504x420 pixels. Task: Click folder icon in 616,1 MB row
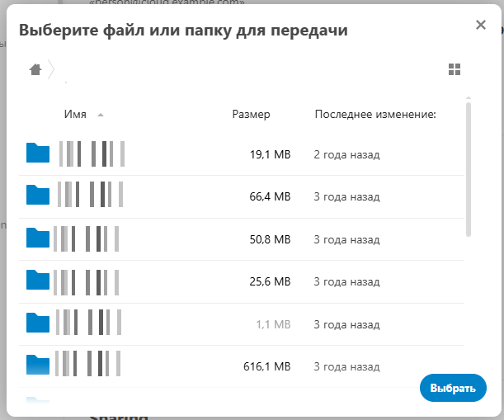click(38, 366)
